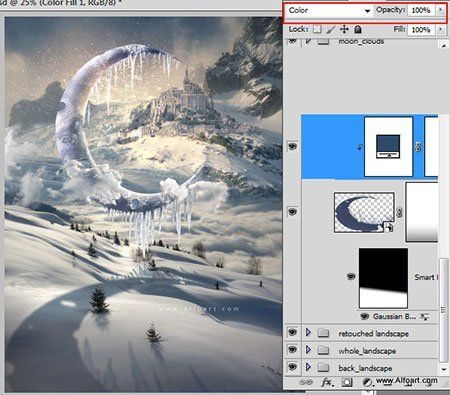This screenshot has height=395, width=450.
Task: Hide the back_landscape group
Action: point(292,367)
